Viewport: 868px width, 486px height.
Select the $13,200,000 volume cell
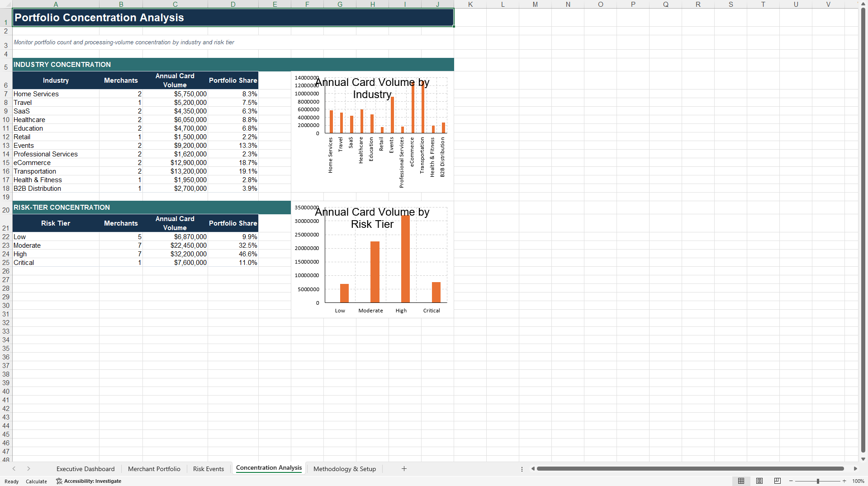(x=175, y=171)
